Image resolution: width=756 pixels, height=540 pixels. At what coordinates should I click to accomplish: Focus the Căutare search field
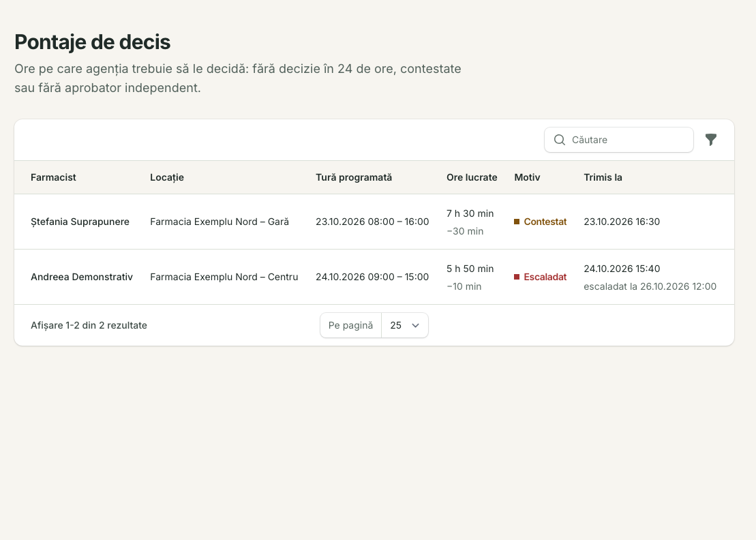[618, 140]
